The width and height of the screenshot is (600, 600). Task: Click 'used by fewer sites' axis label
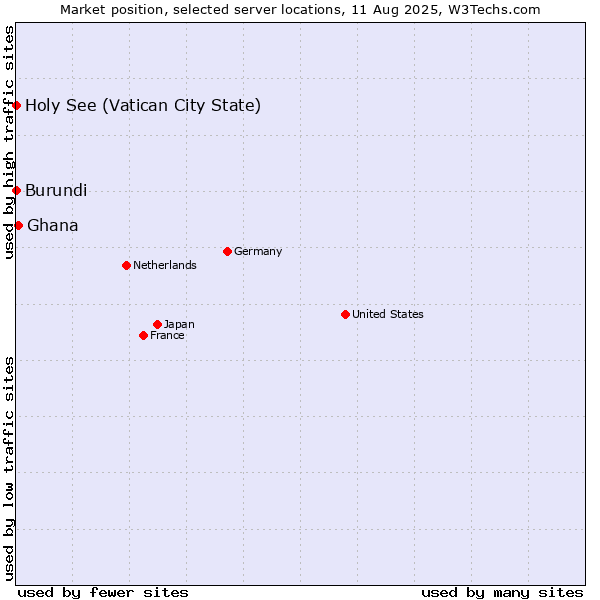tap(103, 593)
